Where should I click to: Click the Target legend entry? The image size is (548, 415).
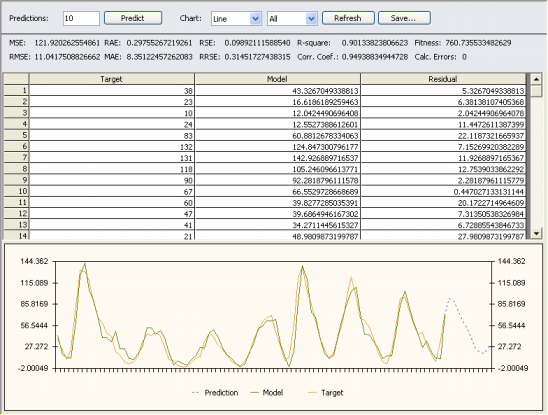pyautogui.click(x=326, y=393)
